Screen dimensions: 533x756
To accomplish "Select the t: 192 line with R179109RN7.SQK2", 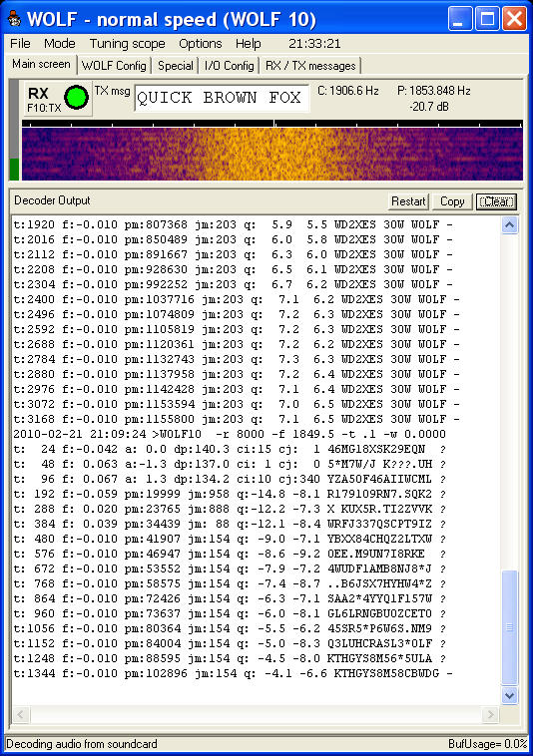I will click(230, 494).
